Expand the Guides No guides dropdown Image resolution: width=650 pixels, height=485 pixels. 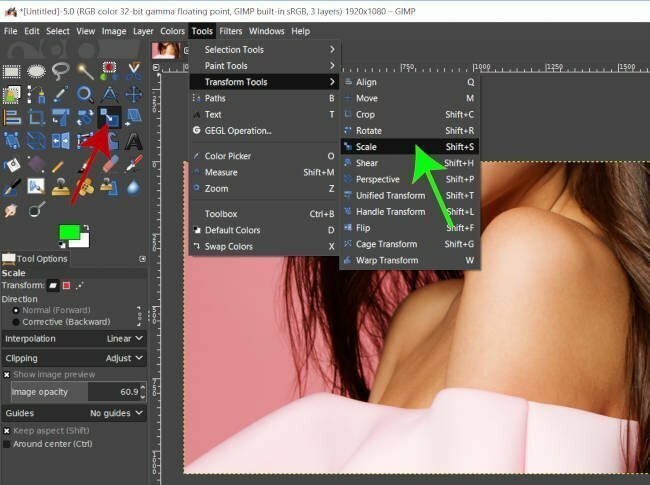pos(74,413)
